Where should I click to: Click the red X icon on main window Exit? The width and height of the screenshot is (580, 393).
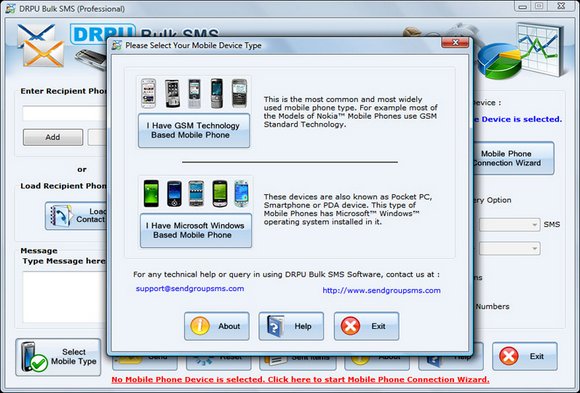point(509,356)
